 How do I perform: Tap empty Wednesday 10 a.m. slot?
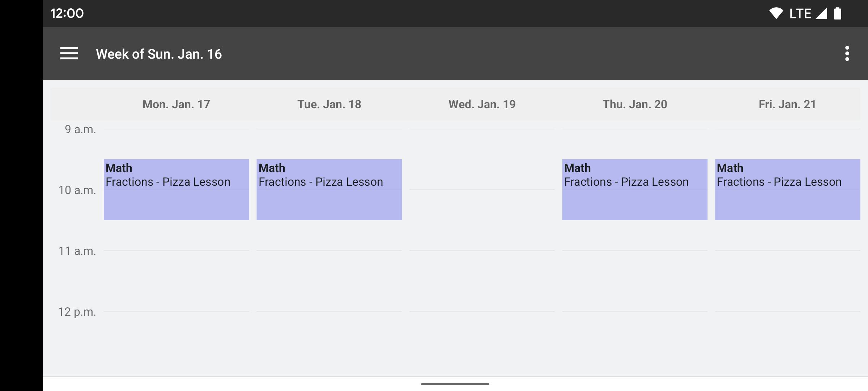(482, 220)
